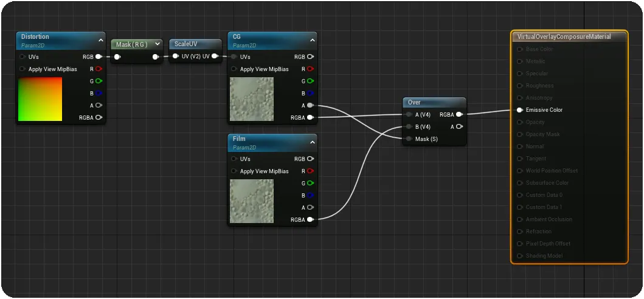
Task: Click the Base Color input pin
Action: click(x=519, y=49)
